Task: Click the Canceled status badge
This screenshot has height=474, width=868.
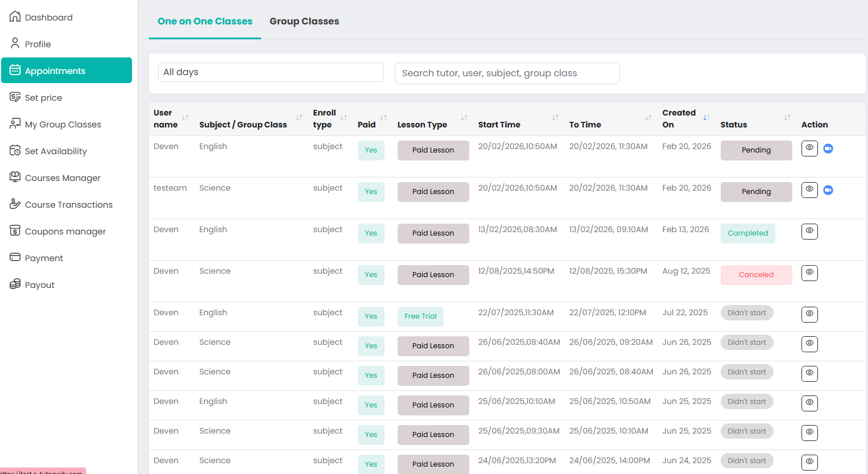Action: coord(756,275)
